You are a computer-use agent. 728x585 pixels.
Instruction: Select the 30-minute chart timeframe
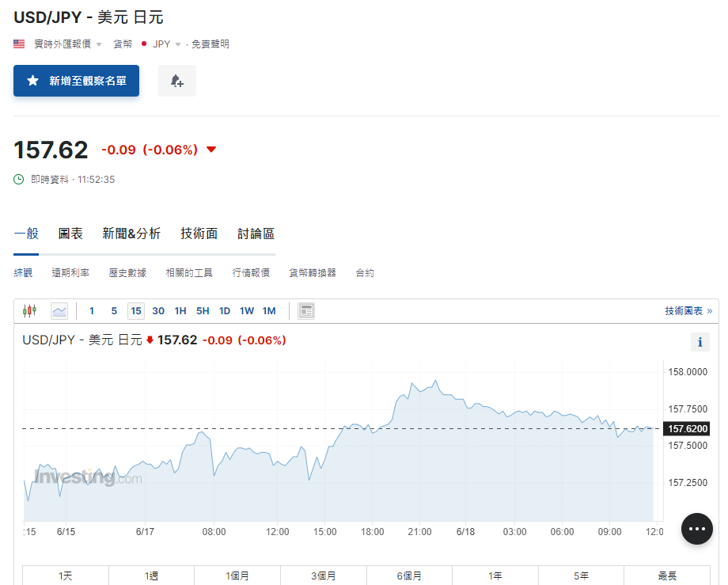(157, 310)
